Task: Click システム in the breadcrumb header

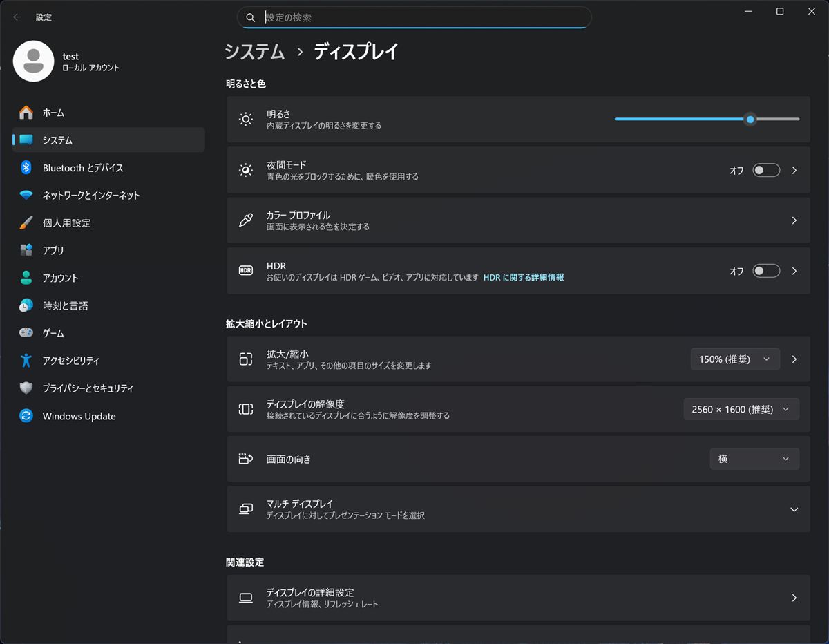Action: [255, 52]
